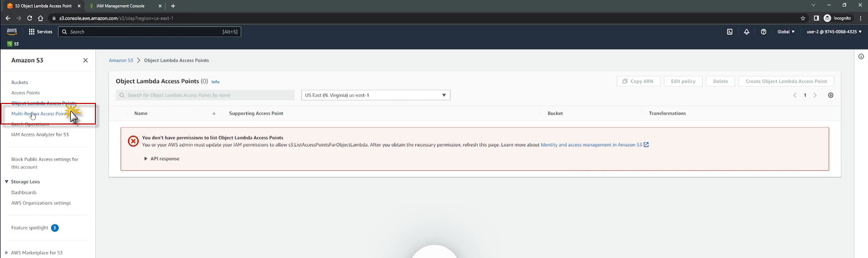This screenshot has width=868, height=258.
Task: Go to Buckets in sidebar
Action: click(20, 82)
